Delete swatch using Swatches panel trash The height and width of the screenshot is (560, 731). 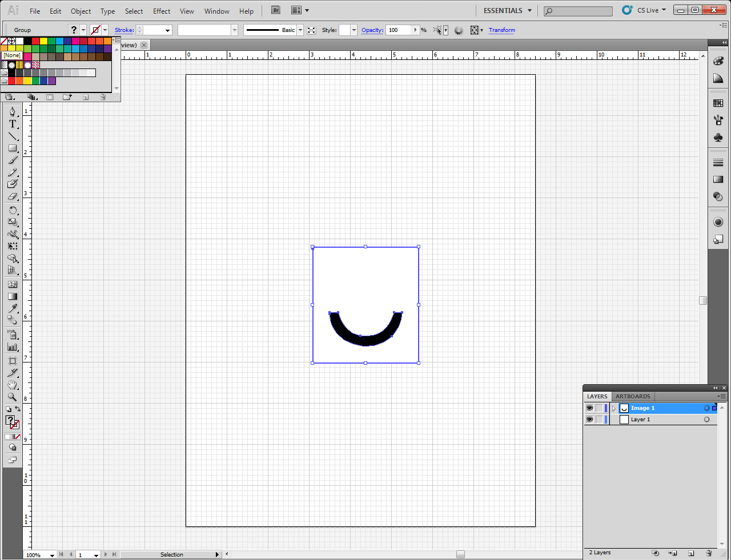[x=103, y=97]
